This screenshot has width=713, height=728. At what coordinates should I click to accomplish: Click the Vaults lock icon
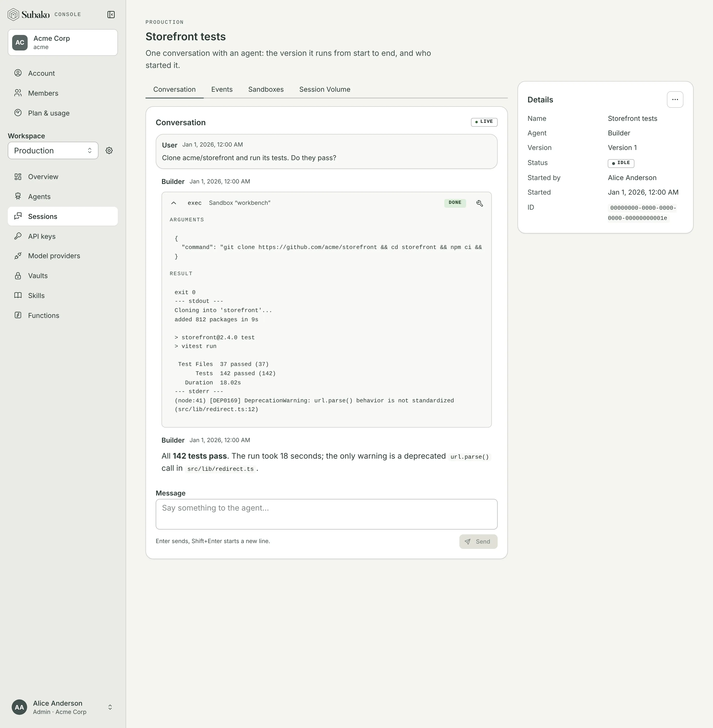click(x=18, y=276)
